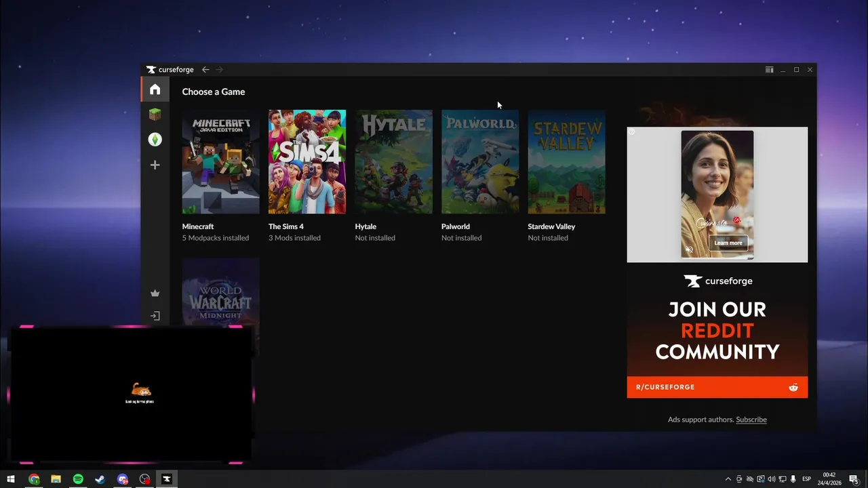
Task: Click the OneDrive cloud tray icon
Action: click(749, 479)
